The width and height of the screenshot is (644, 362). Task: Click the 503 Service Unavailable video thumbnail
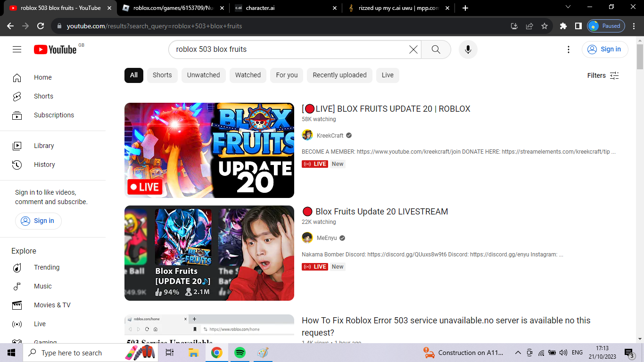209,329
